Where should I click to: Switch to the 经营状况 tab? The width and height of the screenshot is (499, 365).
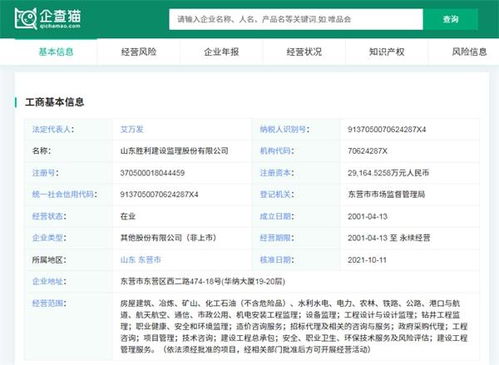(304, 52)
